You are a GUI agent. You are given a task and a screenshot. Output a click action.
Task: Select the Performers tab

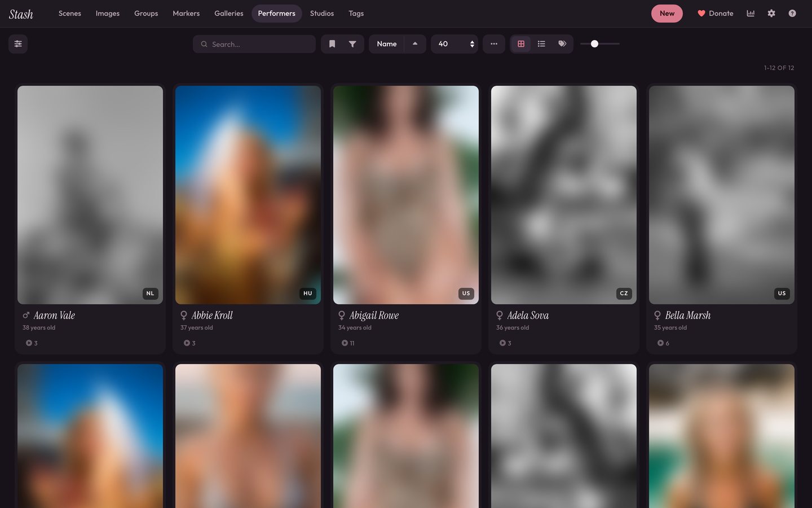click(x=277, y=14)
